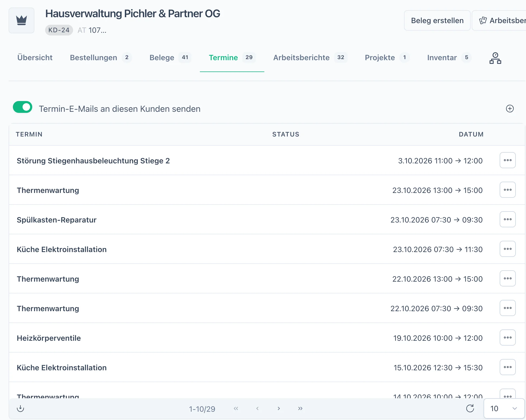526x420 pixels.
Task: Switch to the Arbeitsberichte tab
Action: tap(310, 58)
